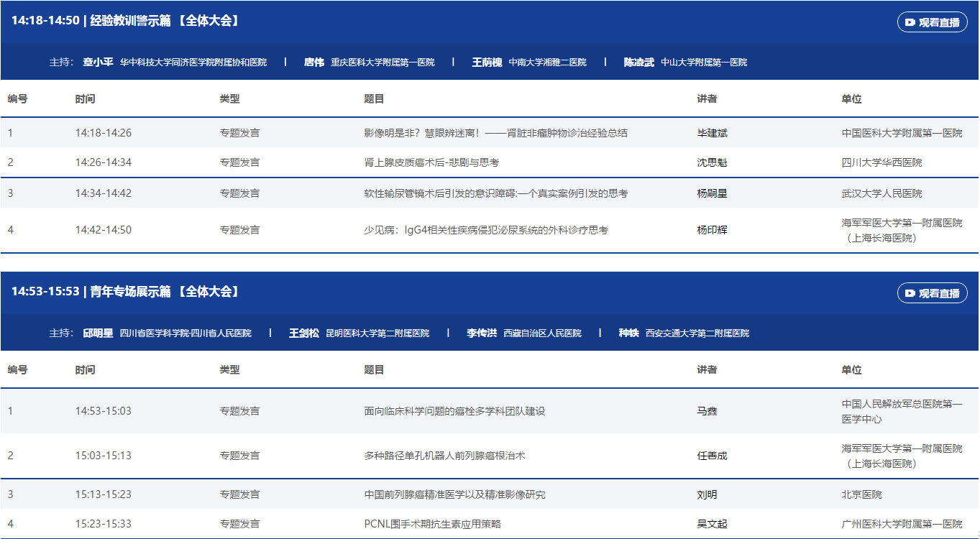Select the 14:53-15:03 time cell
Screen dimensions: 980x539
tap(104, 412)
